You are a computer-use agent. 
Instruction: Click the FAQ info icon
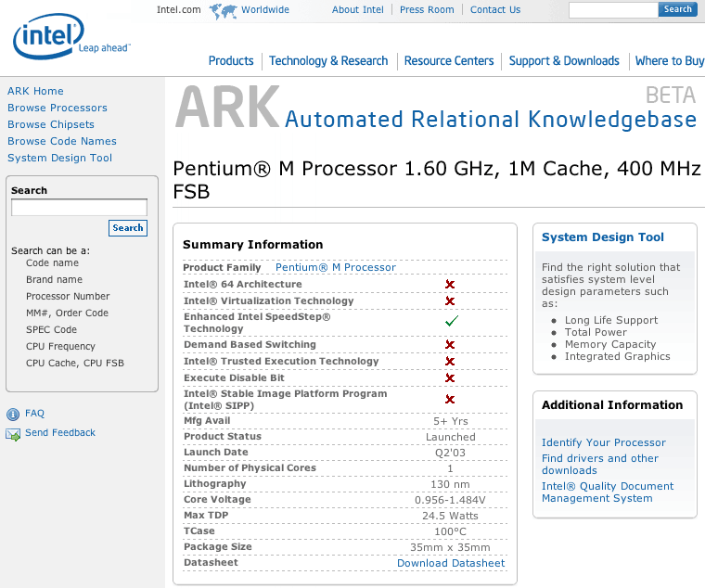coord(13,414)
